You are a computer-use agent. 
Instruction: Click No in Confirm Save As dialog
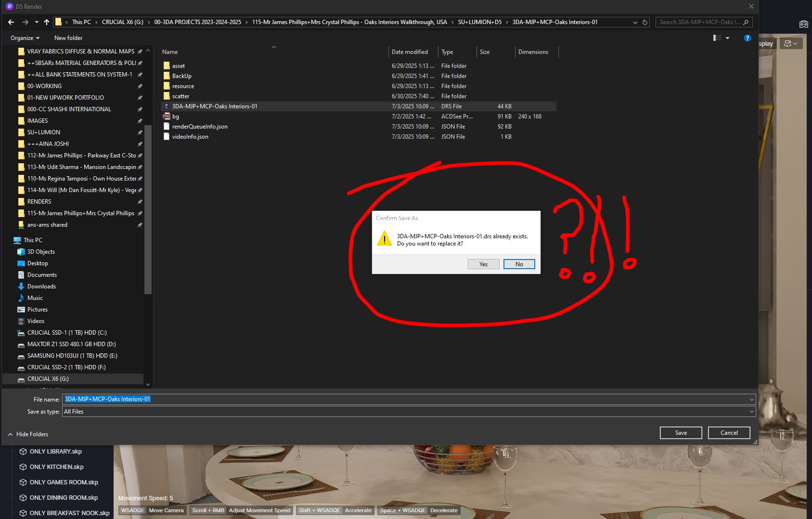519,264
